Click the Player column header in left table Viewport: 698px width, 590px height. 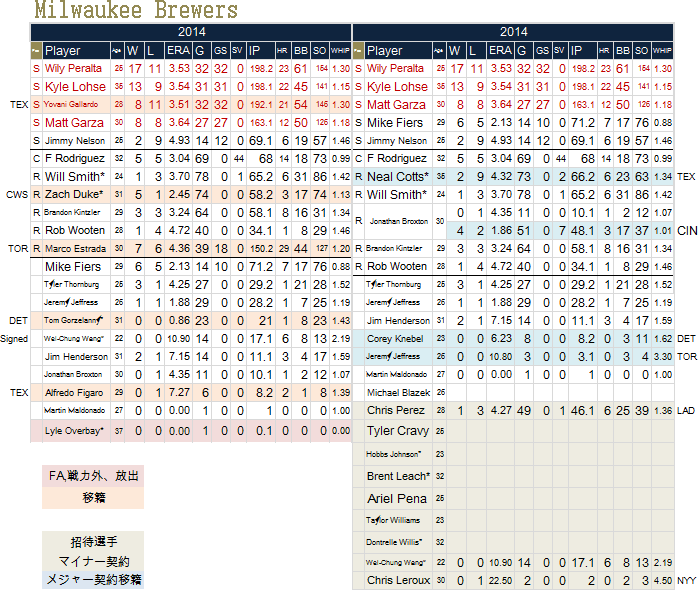click(76, 51)
